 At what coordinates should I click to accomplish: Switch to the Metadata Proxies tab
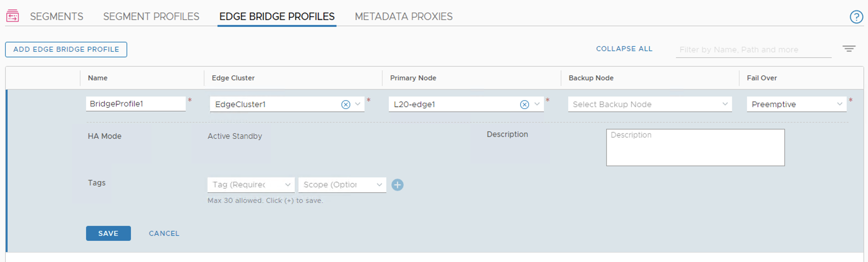(403, 16)
